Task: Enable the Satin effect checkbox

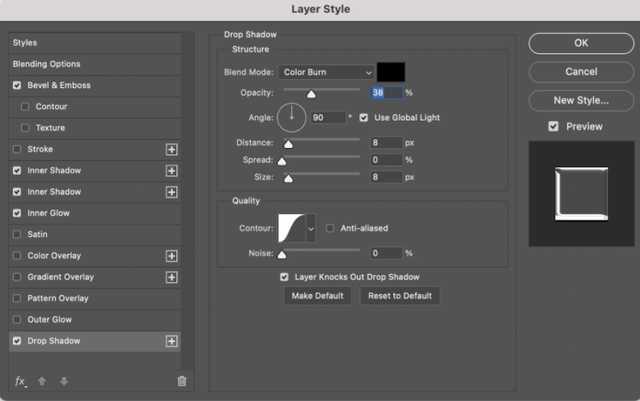Action: (x=17, y=234)
